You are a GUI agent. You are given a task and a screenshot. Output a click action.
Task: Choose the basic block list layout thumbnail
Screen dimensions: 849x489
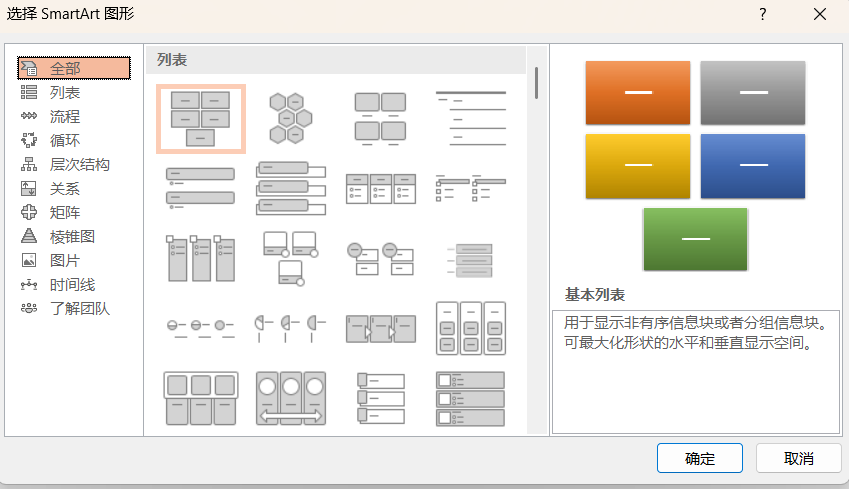(x=201, y=119)
